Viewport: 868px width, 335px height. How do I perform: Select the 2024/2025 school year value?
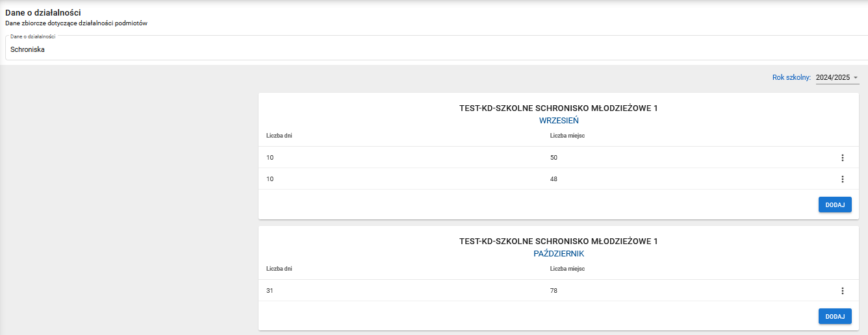[832, 78]
